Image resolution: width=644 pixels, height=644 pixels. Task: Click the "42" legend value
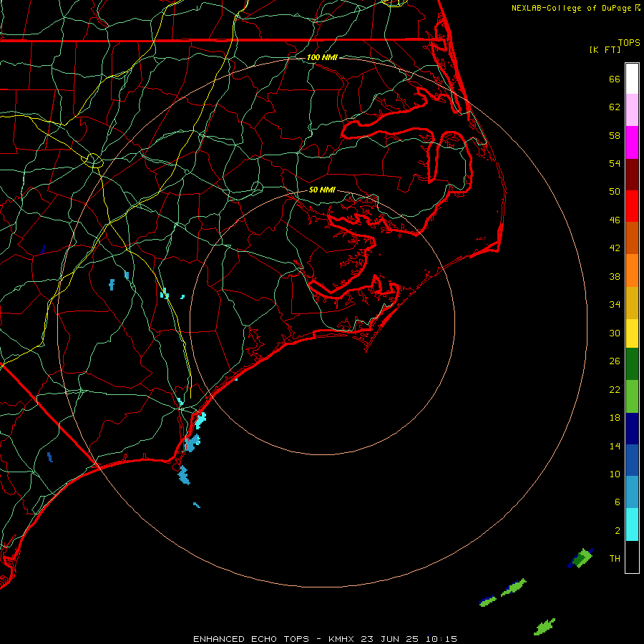[615, 248]
